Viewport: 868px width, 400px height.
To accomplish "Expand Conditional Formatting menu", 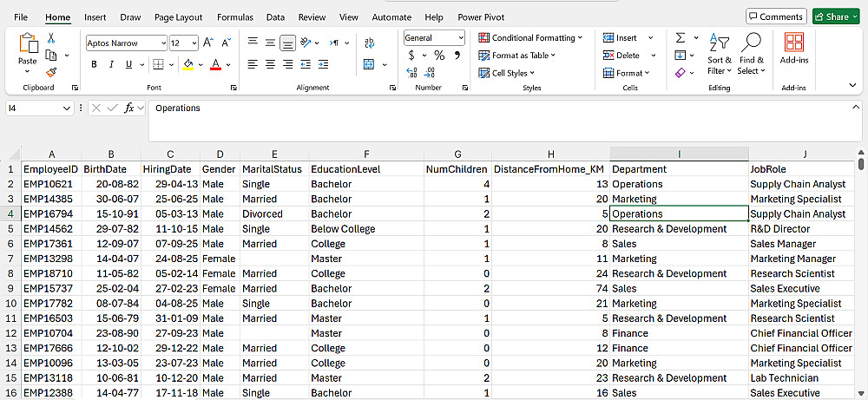I will point(530,37).
